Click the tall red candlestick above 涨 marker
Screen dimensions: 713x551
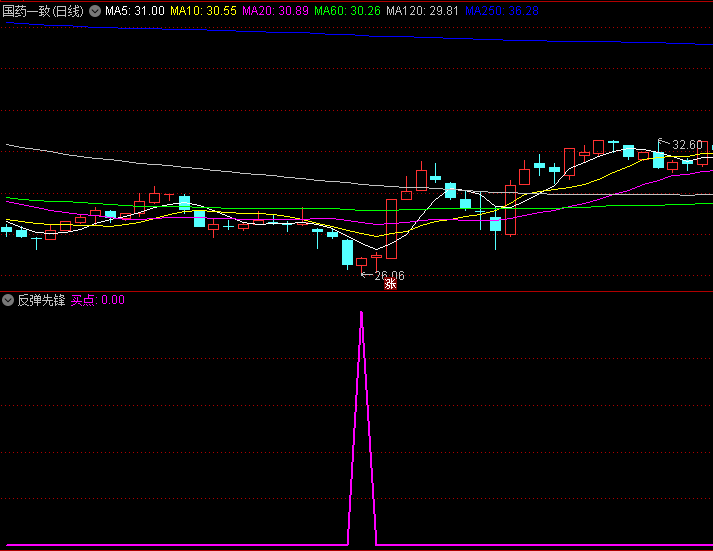pos(392,229)
